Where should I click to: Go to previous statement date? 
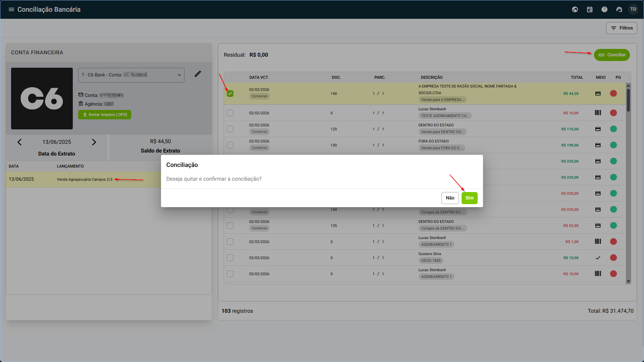19,142
